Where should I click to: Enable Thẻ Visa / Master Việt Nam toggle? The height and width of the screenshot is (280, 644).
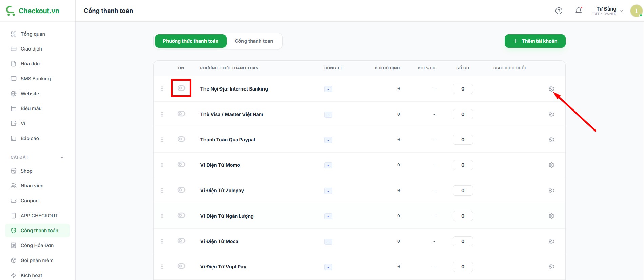(x=181, y=114)
